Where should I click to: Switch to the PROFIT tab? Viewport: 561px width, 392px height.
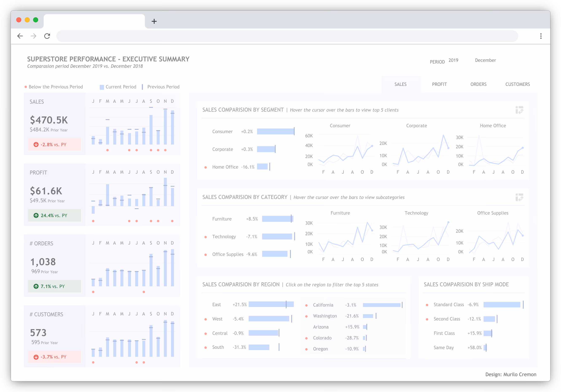pos(439,84)
